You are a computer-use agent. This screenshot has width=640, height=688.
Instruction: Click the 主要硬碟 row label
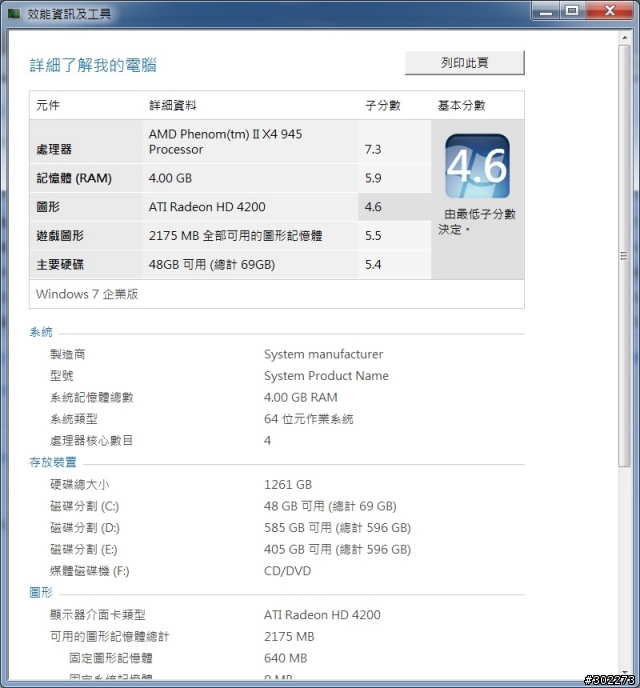60,265
